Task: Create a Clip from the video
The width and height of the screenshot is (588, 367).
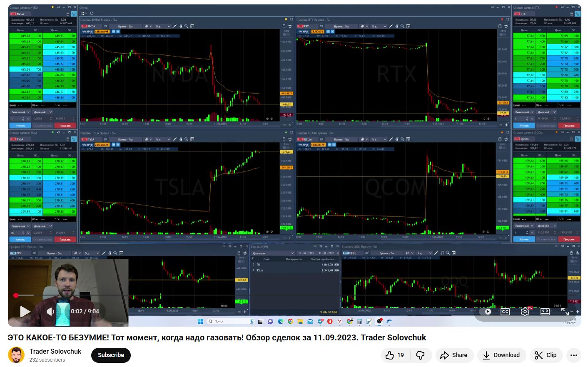Action: [546, 355]
